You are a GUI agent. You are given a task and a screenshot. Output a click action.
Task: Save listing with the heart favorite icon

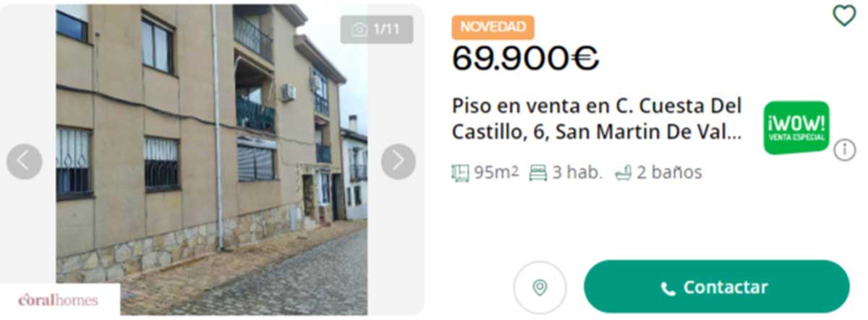844,15
